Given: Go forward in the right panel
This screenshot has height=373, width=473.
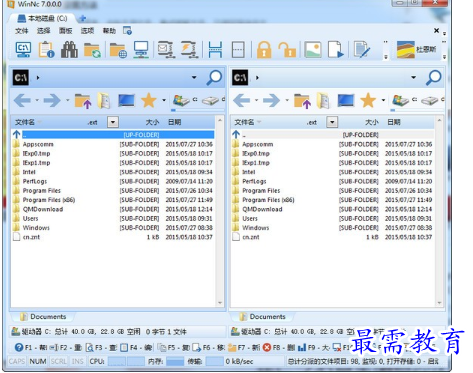Looking at the screenshot, I should (x=271, y=100).
